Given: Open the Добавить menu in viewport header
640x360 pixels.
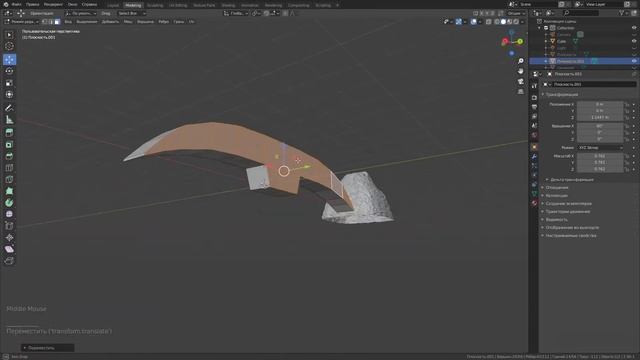Looking at the screenshot, I should pyautogui.click(x=110, y=22).
